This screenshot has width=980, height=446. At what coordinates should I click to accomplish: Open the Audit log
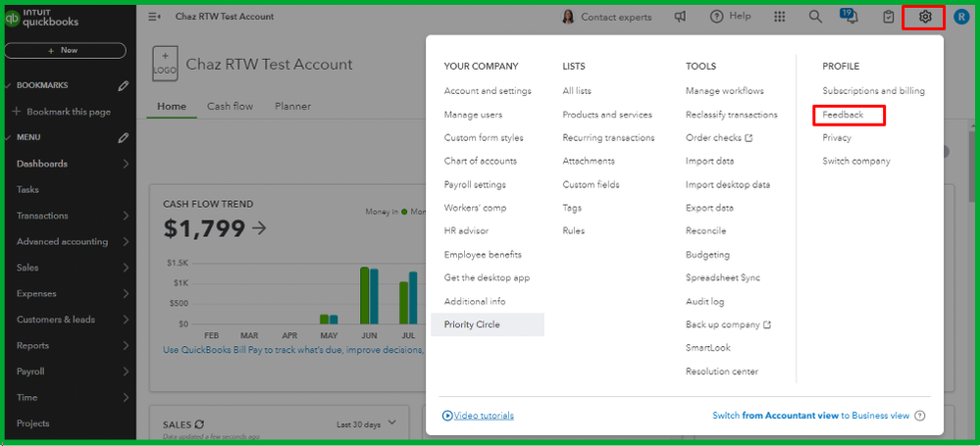point(705,301)
